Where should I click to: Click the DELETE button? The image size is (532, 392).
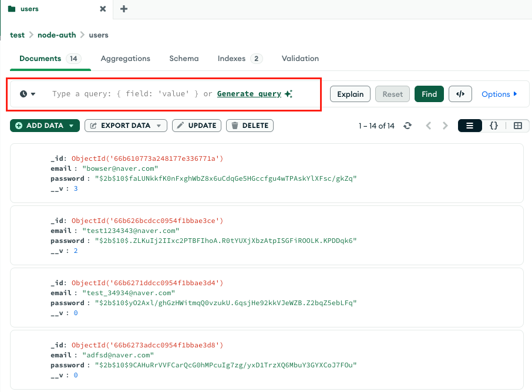(x=250, y=126)
